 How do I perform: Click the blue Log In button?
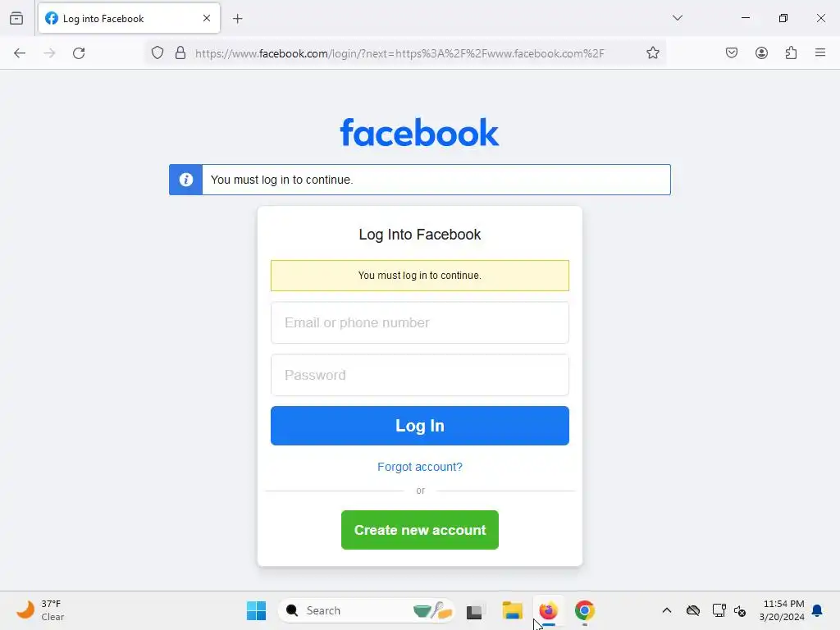pyautogui.click(x=419, y=426)
